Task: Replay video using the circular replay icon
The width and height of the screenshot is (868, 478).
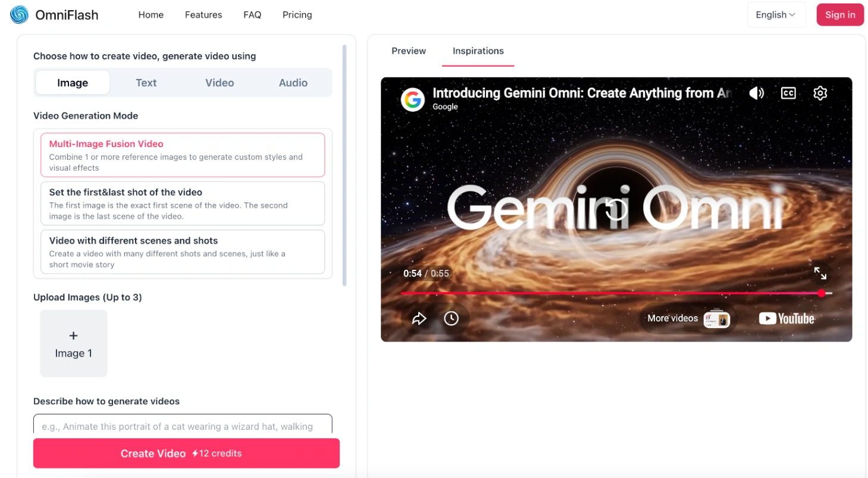Action: coord(616,209)
